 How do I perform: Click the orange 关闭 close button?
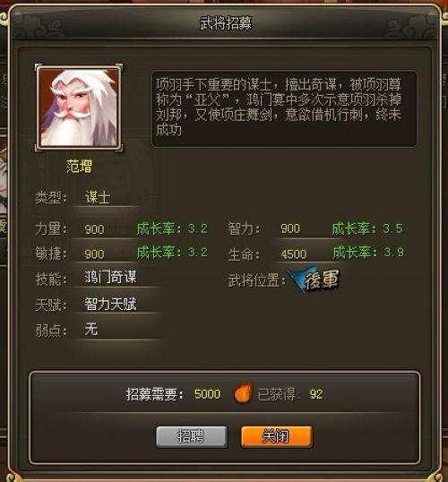277,436
